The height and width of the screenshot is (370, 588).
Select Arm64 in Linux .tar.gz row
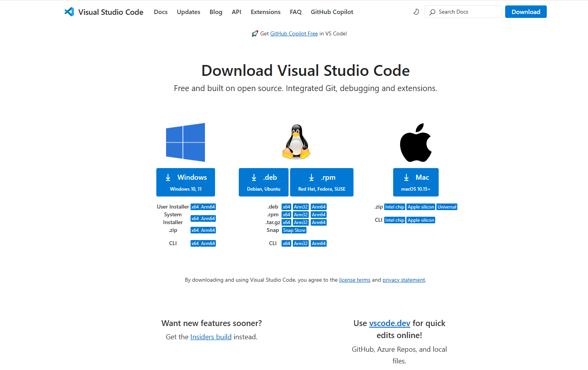318,223
